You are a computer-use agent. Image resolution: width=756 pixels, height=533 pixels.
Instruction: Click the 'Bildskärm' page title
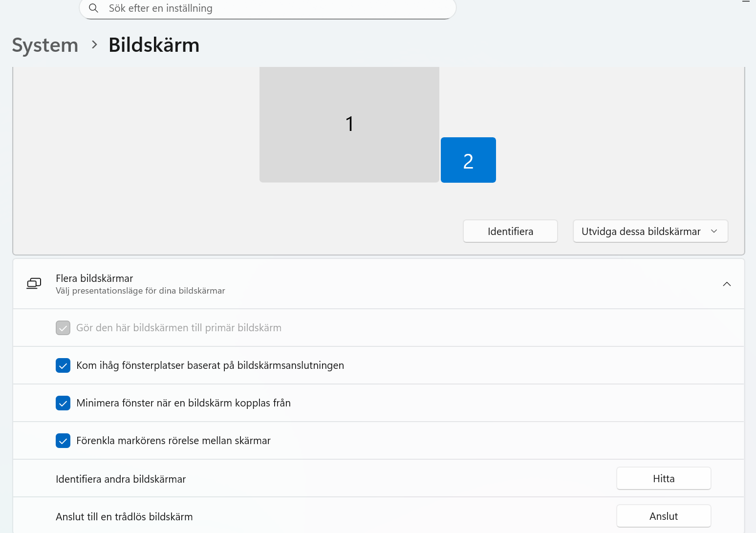coord(154,45)
